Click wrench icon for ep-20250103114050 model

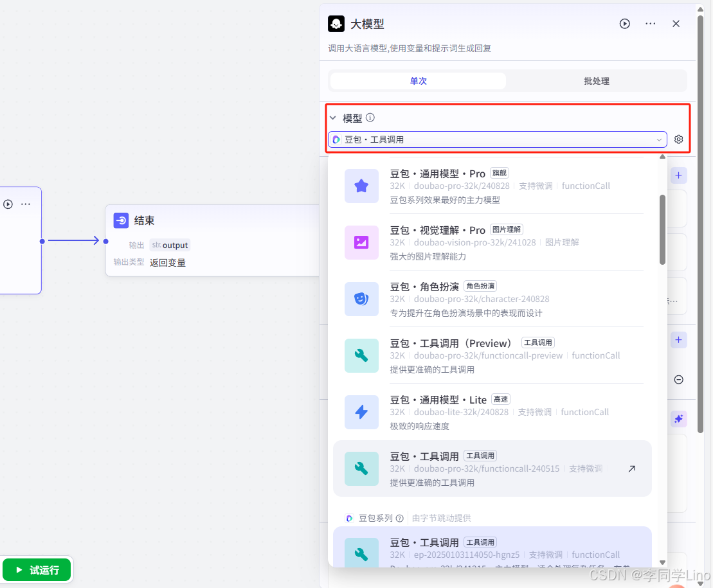361,553
